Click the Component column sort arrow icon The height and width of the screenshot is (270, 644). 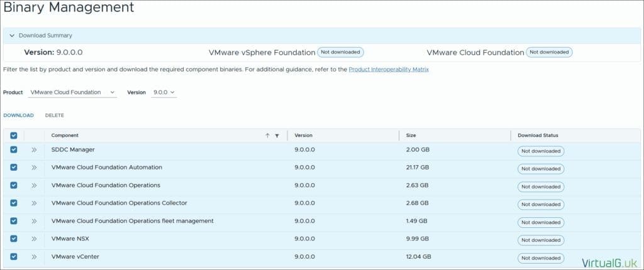coord(267,136)
